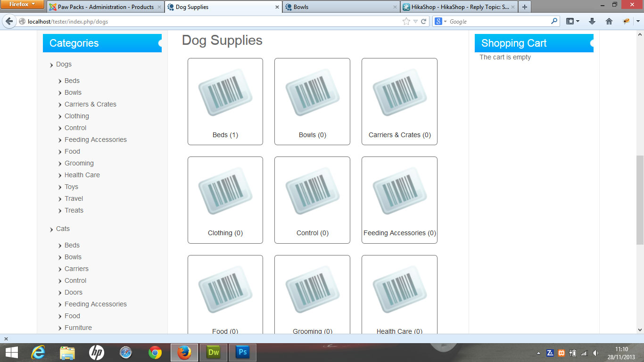Launch Safari from taskbar
644x362 pixels.
[125, 353]
